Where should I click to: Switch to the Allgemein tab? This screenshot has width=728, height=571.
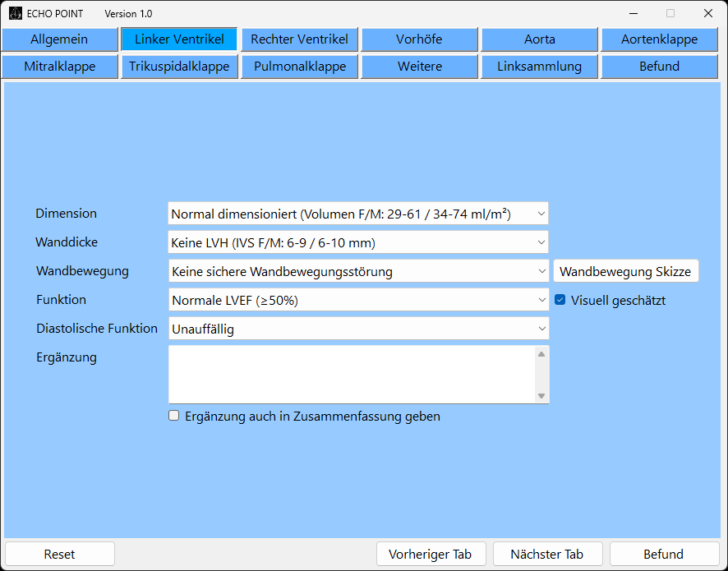tap(59, 39)
